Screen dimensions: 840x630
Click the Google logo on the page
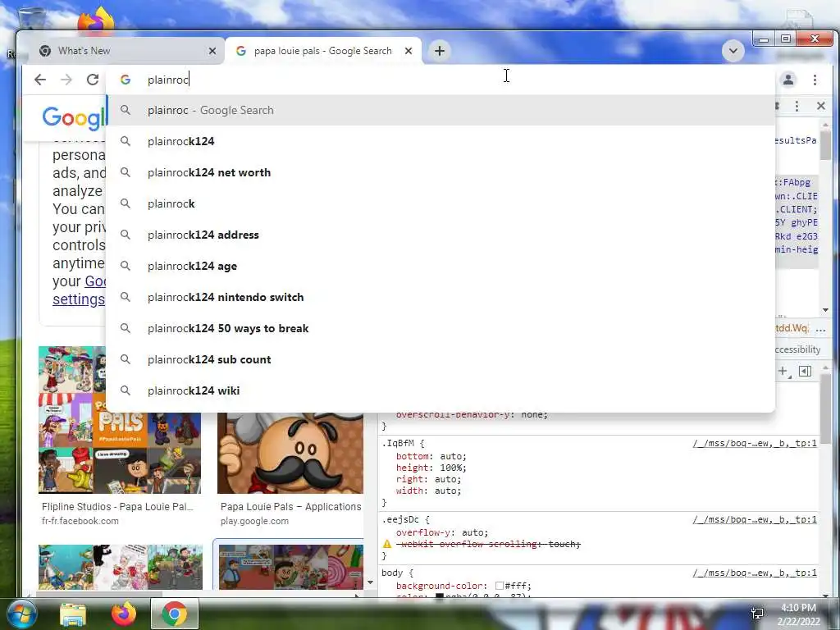(x=74, y=117)
